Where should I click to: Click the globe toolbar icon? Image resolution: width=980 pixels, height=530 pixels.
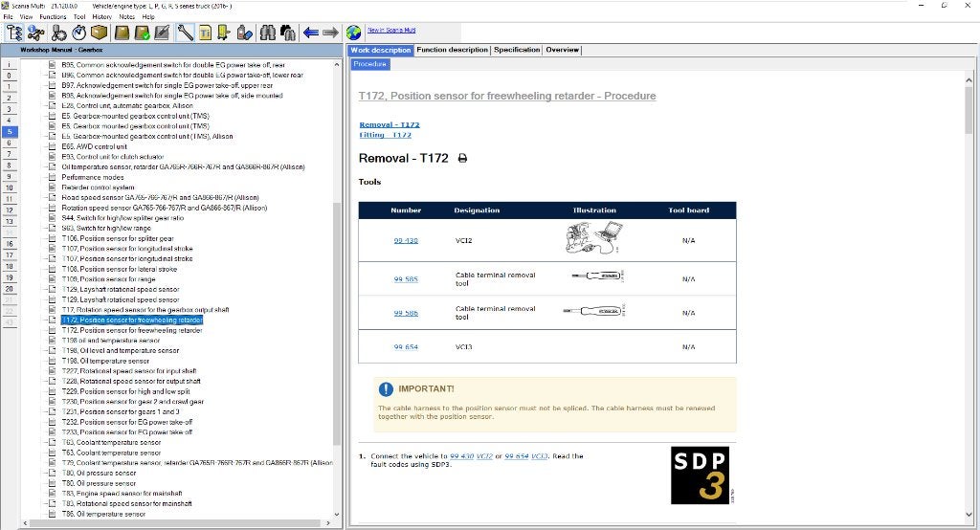click(354, 33)
